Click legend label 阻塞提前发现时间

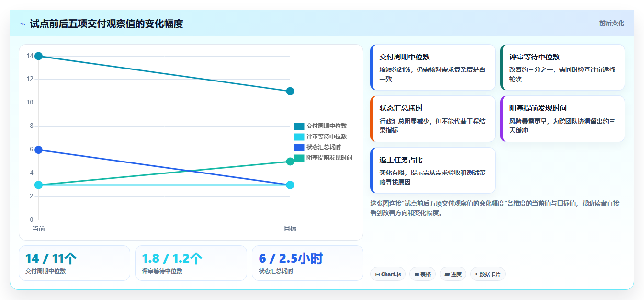pyautogui.click(x=329, y=158)
